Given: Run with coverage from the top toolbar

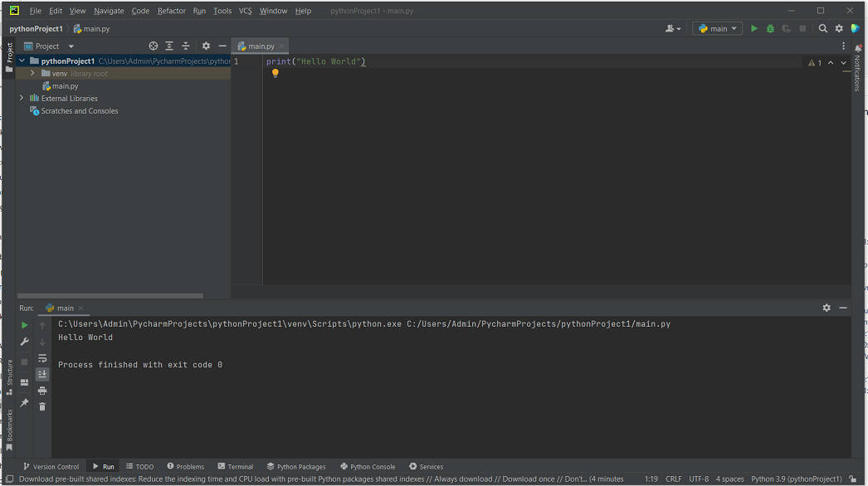Looking at the screenshot, I should 786,28.
